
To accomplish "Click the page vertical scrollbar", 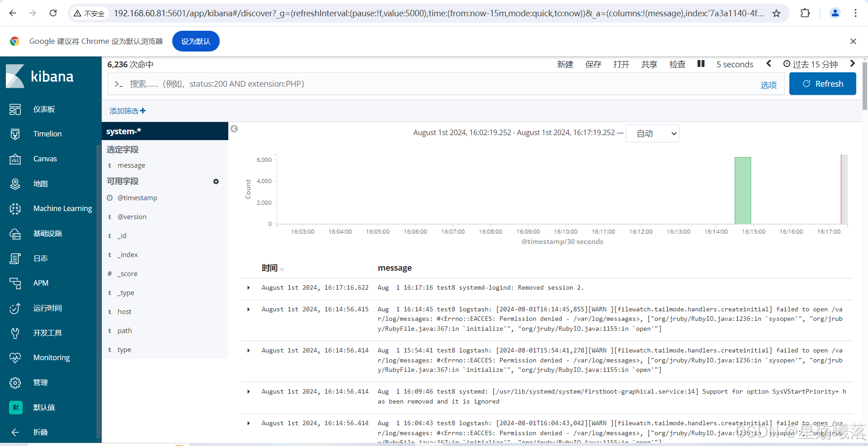I will click(864, 86).
